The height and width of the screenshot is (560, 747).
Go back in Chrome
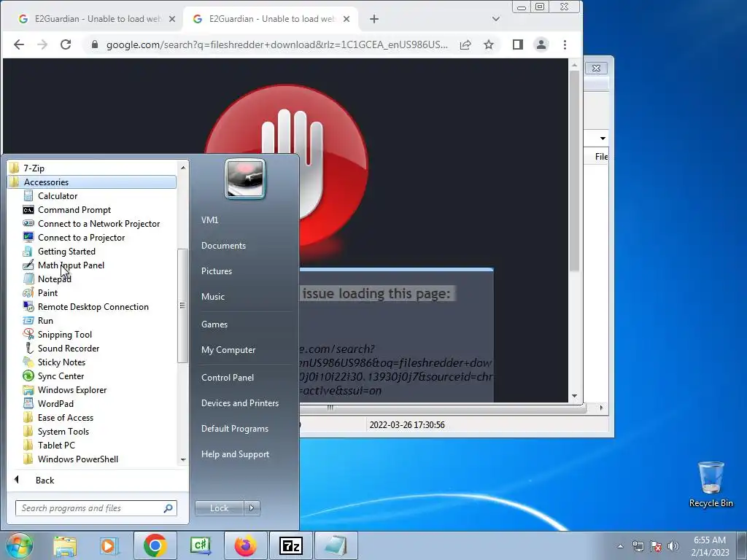pyautogui.click(x=18, y=44)
